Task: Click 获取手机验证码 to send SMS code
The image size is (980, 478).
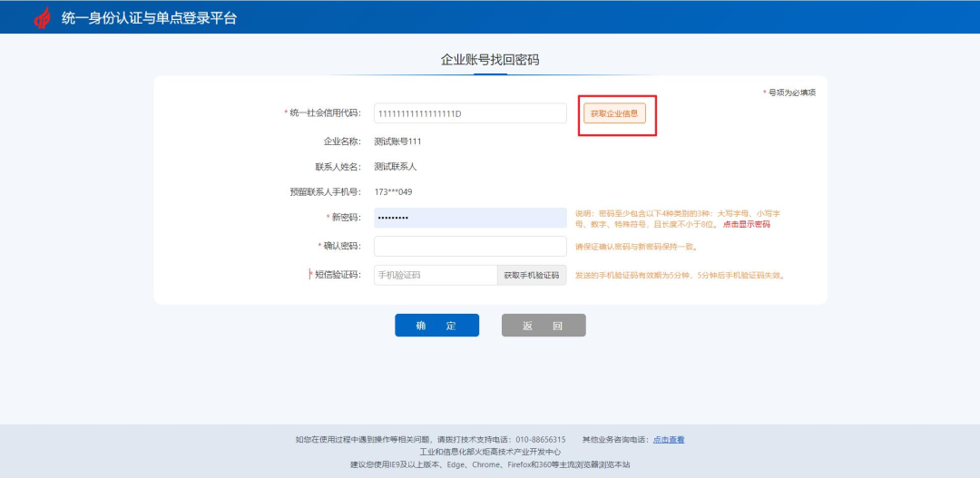Action: pos(532,275)
